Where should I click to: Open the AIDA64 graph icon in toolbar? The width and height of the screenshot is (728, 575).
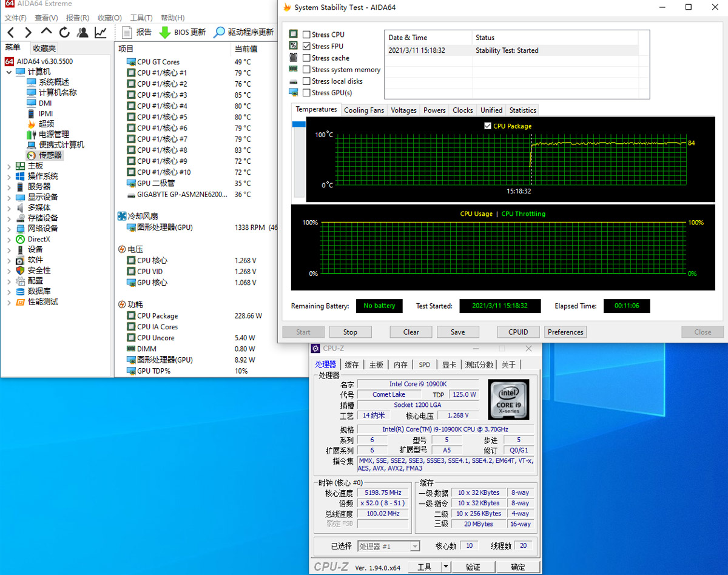pos(101,32)
